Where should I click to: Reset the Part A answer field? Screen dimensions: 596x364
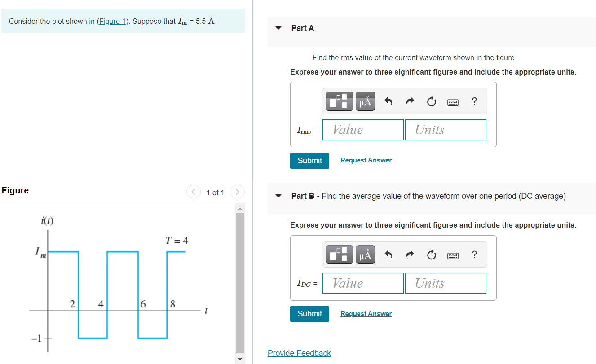pos(431,101)
